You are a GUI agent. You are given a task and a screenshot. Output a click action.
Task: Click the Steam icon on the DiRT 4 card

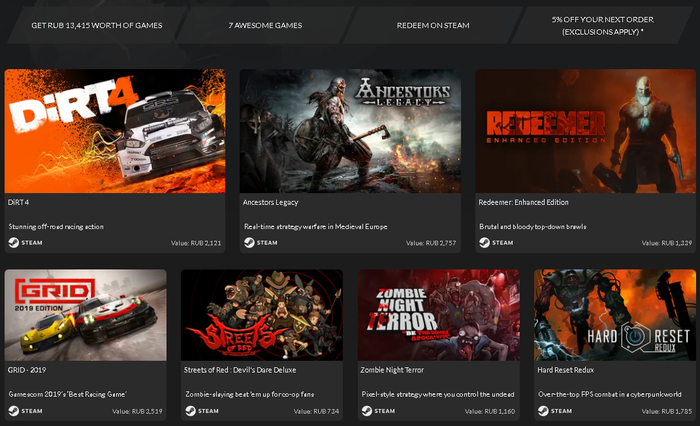point(13,242)
